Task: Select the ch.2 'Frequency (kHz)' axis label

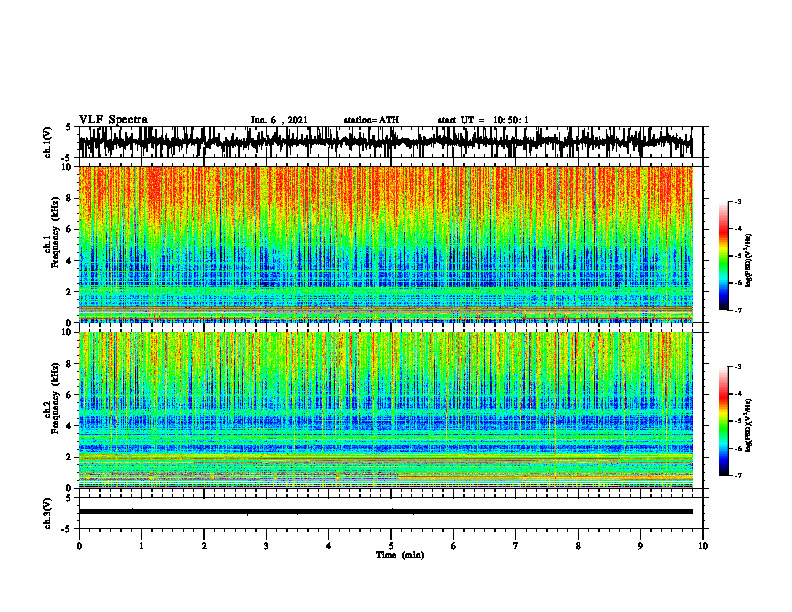Action: (55, 398)
